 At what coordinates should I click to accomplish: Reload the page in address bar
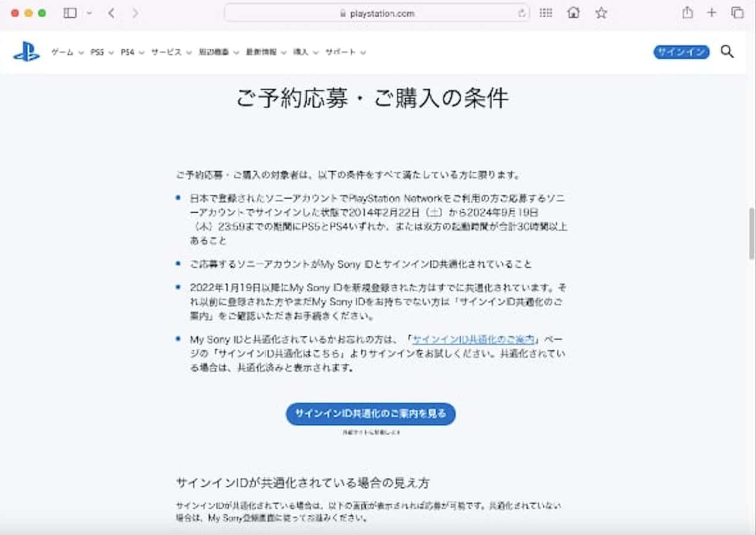point(522,13)
